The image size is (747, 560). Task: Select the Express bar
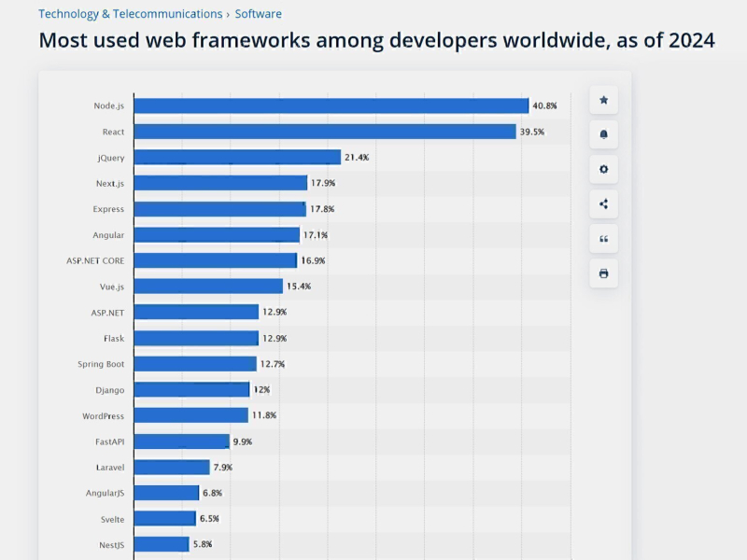[x=220, y=208]
